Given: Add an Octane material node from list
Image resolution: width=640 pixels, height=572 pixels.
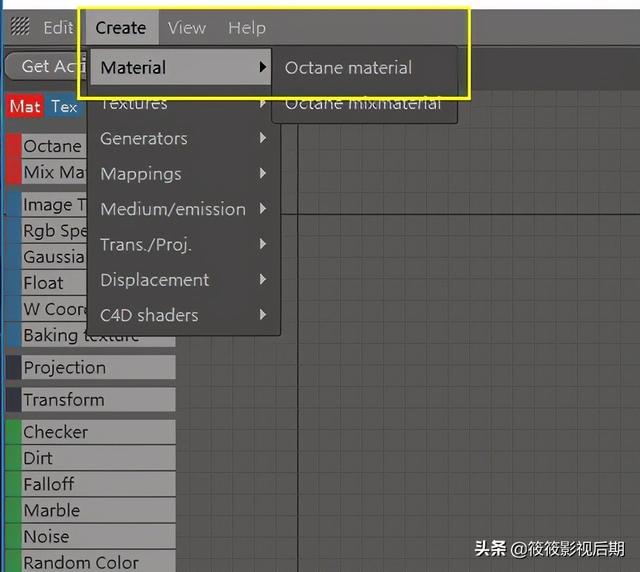Looking at the screenshot, I should 53,146.
